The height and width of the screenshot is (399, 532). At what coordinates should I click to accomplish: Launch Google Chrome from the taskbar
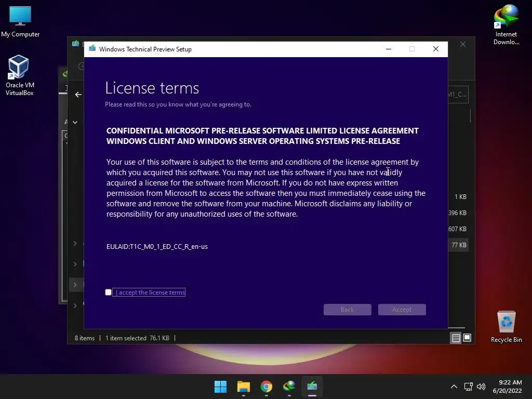(x=267, y=387)
